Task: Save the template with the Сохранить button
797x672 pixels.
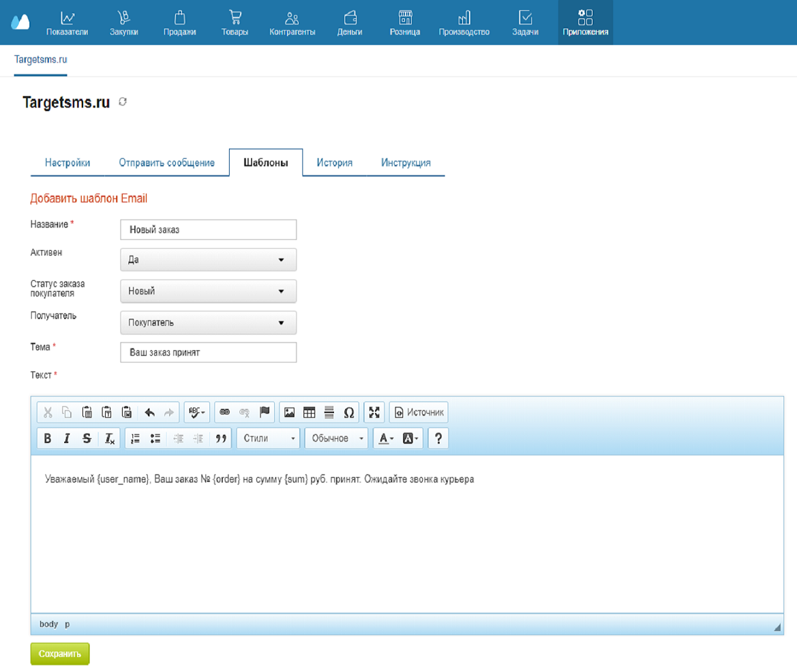Action: point(60,654)
